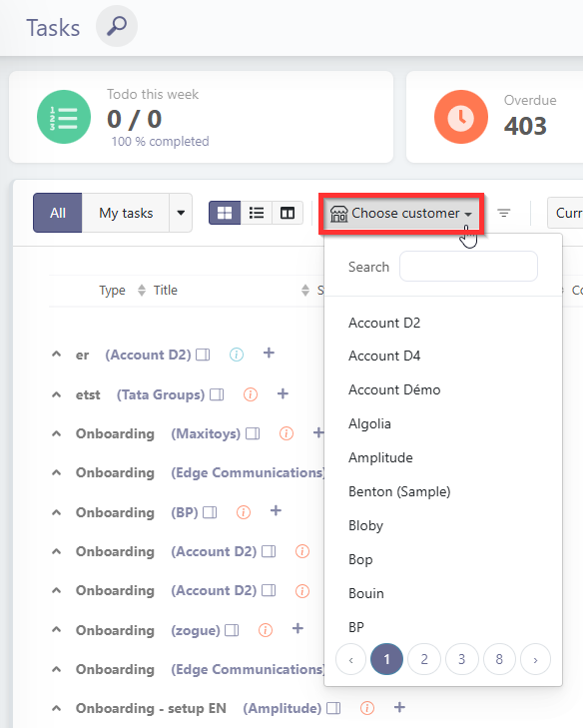Switch to bullet list view icon

(x=257, y=213)
